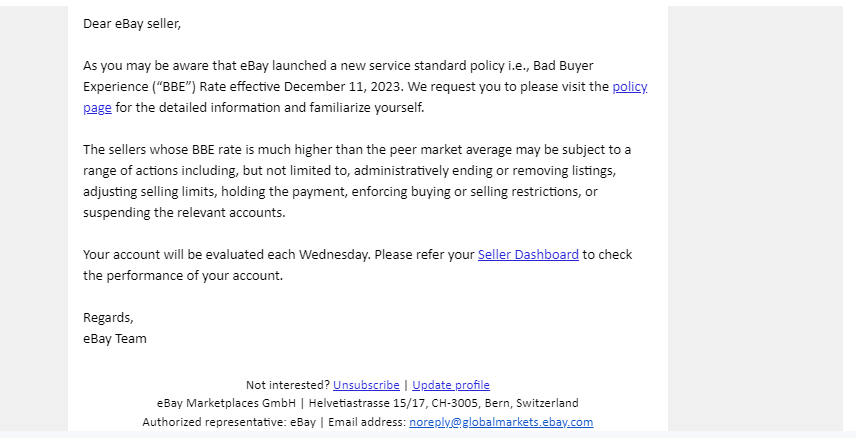This screenshot has height=438, width=856.
Task: Click "the performance of your account" line
Action: click(x=183, y=276)
